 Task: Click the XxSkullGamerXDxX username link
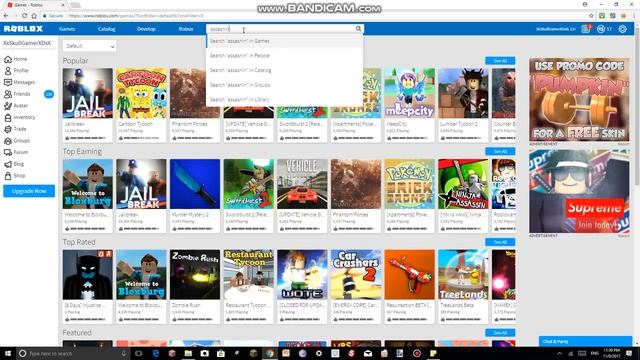(x=27, y=43)
